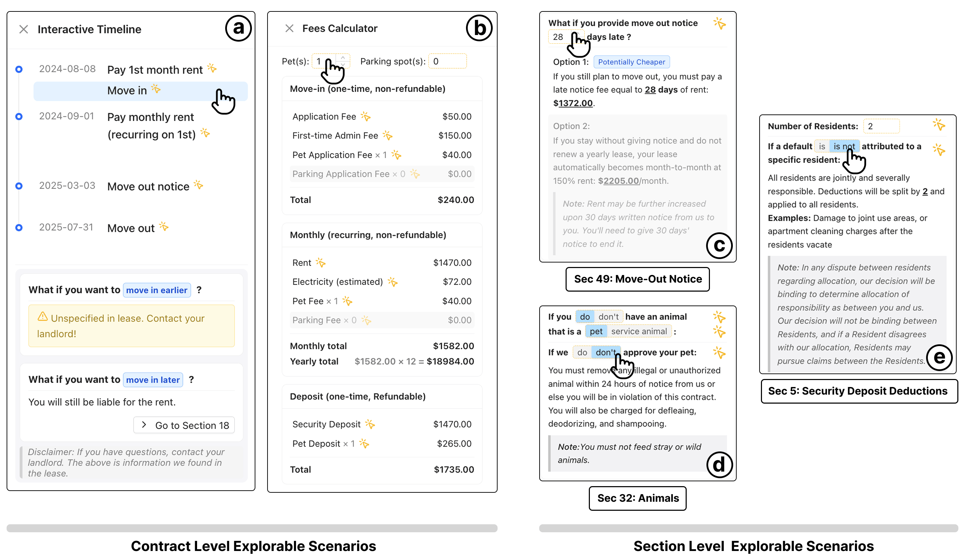This screenshot has width=966, height=560.
Task: Choose the "service animal" option
Action: (x=639, y=331)
